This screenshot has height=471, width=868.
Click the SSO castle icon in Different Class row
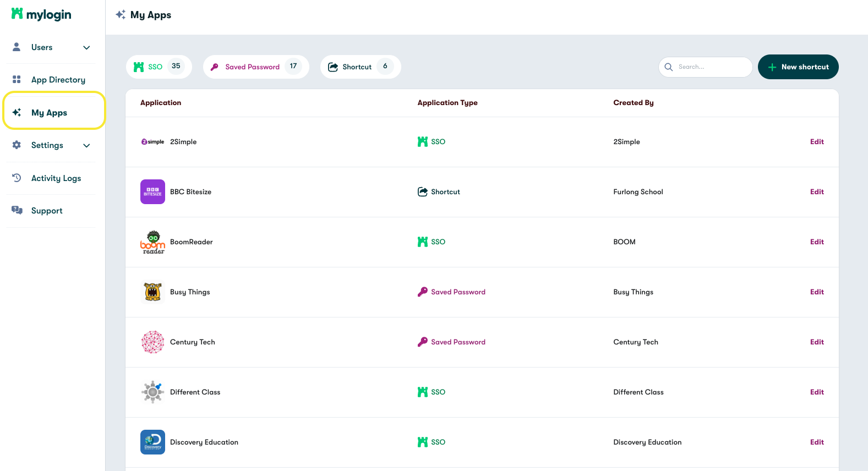click(x=423, y=392)
